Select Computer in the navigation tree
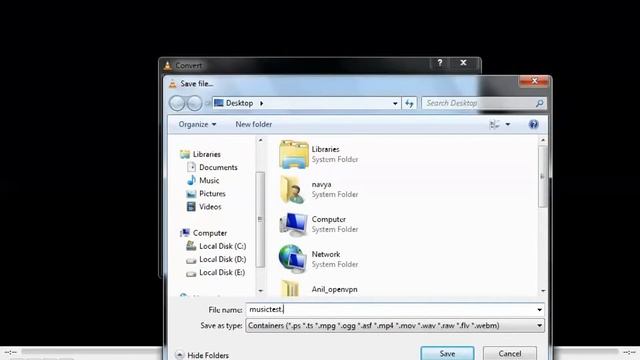640x360 pixels. (x=210, y=233)
